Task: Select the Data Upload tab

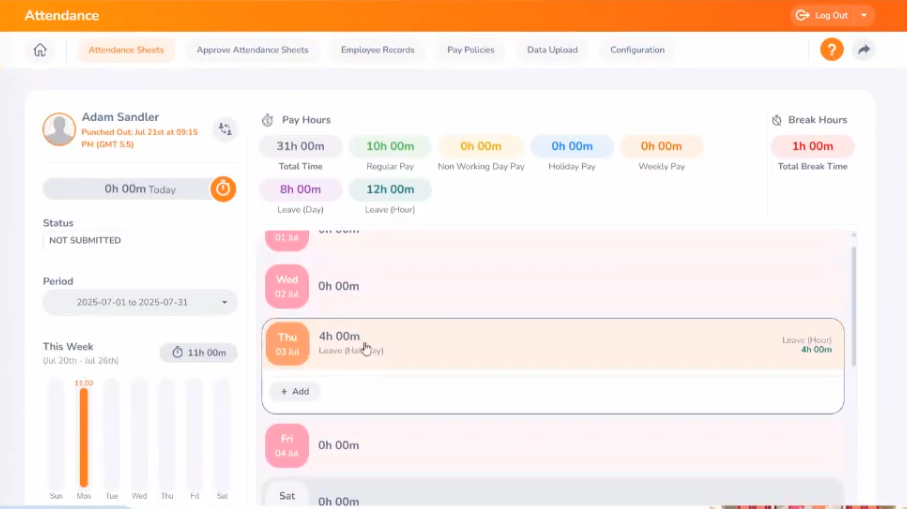Action: click(552, 50)
